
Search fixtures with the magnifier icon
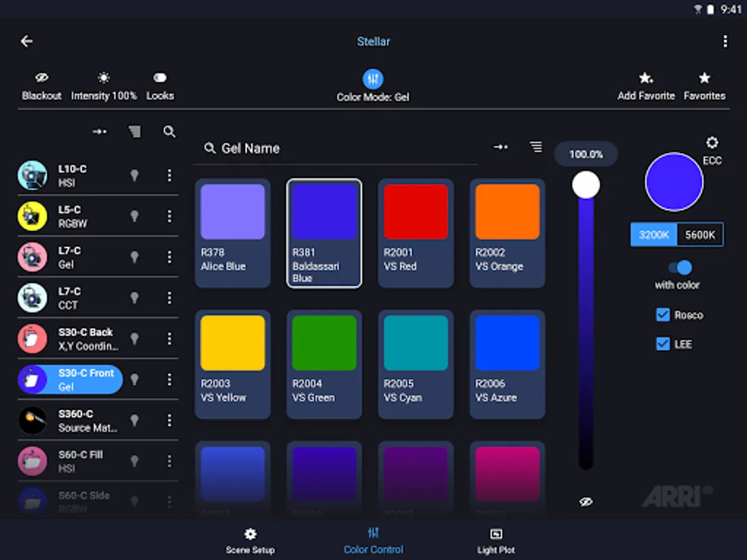click(169, 131)
